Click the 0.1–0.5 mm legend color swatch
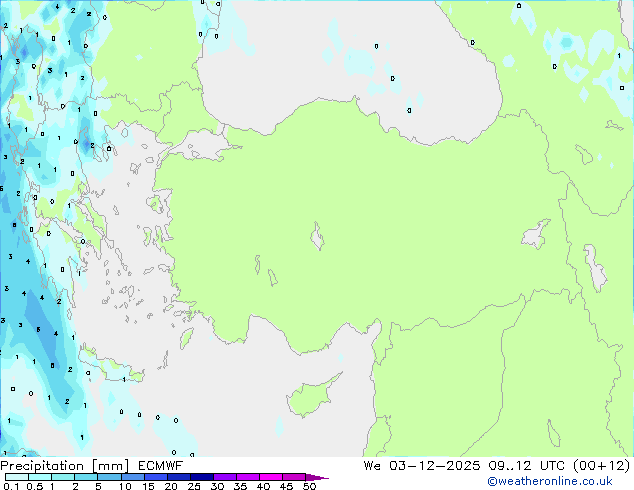 pyautogui.click(x=17, y=477)
